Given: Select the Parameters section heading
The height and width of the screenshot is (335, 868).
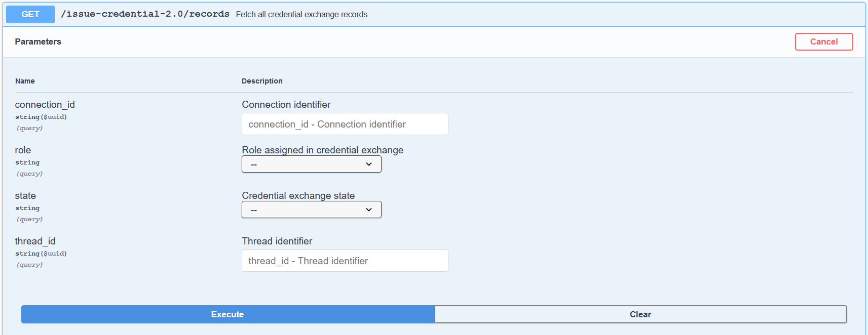Looking at the screenshot, I should pos(38,41).
